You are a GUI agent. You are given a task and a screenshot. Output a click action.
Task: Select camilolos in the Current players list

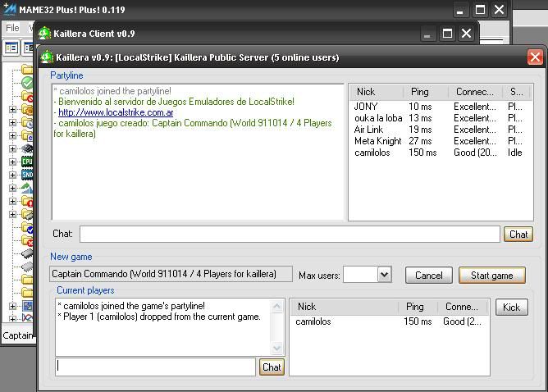313,321
